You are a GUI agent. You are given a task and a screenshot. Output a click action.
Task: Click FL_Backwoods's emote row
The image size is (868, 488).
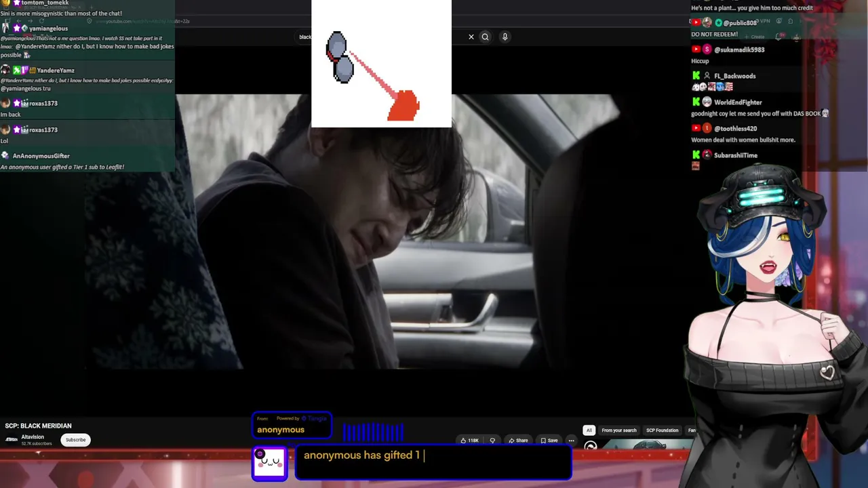(x=712, y=87)
